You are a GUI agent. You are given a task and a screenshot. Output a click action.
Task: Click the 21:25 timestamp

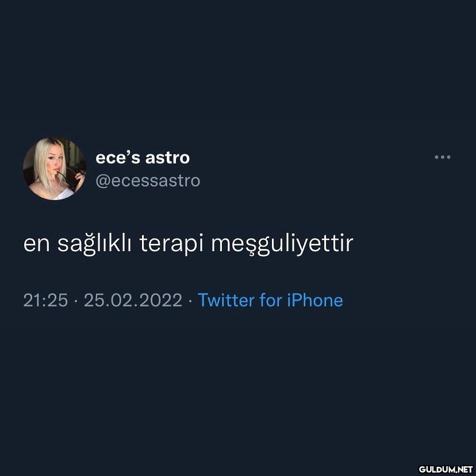click(45, 300)
